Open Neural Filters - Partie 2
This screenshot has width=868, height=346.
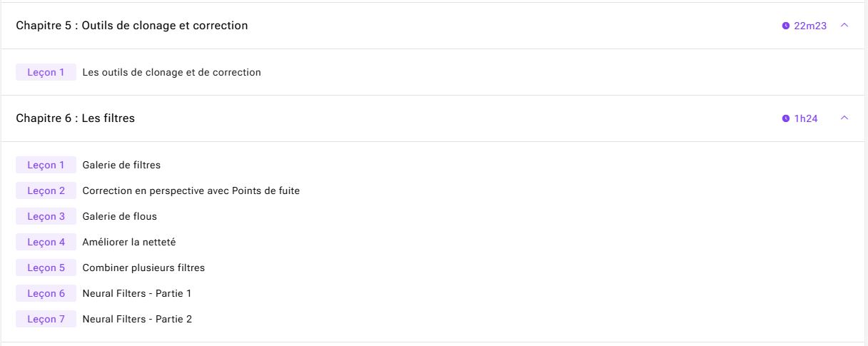(137, 319)
